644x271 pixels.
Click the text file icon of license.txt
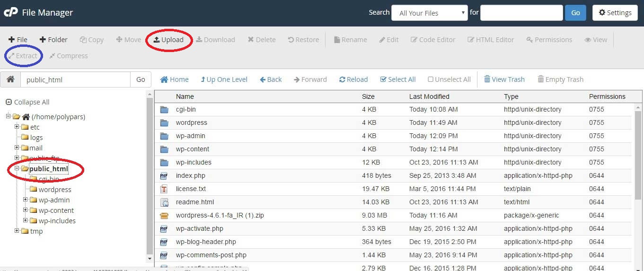164,189
